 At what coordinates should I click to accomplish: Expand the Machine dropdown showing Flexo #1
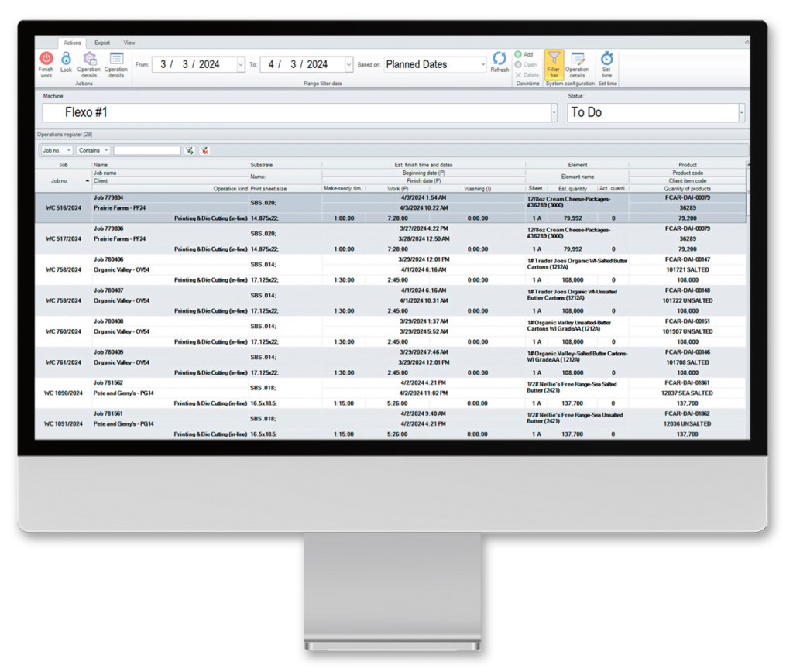pyautogui.click(x=554, y=112)
